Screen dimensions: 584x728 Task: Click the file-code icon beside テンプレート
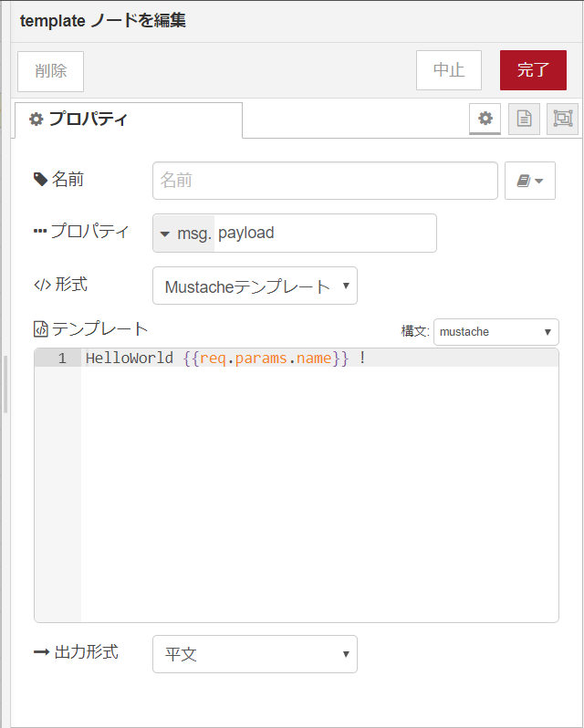pyautogui.click(x=41, y=328)
